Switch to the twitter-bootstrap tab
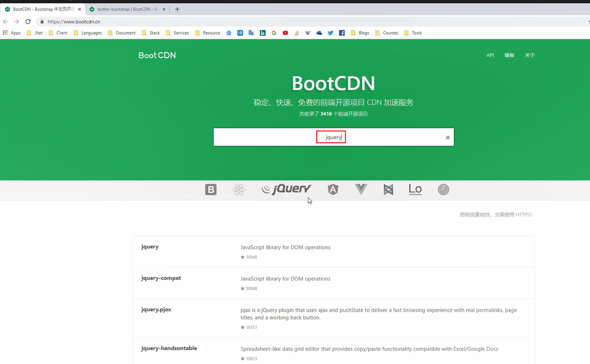This screenshot has height=364, width=590. click(127, 9)
